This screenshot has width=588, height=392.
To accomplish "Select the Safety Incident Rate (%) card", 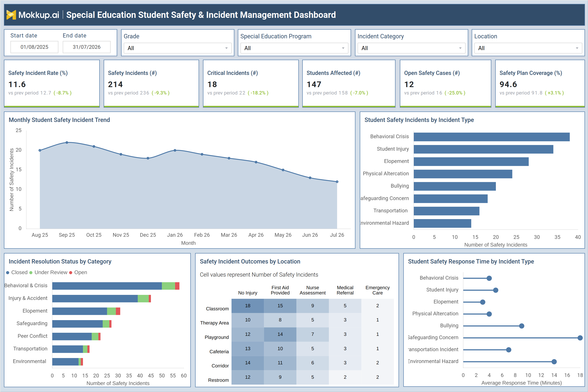I will coord(52,83).
